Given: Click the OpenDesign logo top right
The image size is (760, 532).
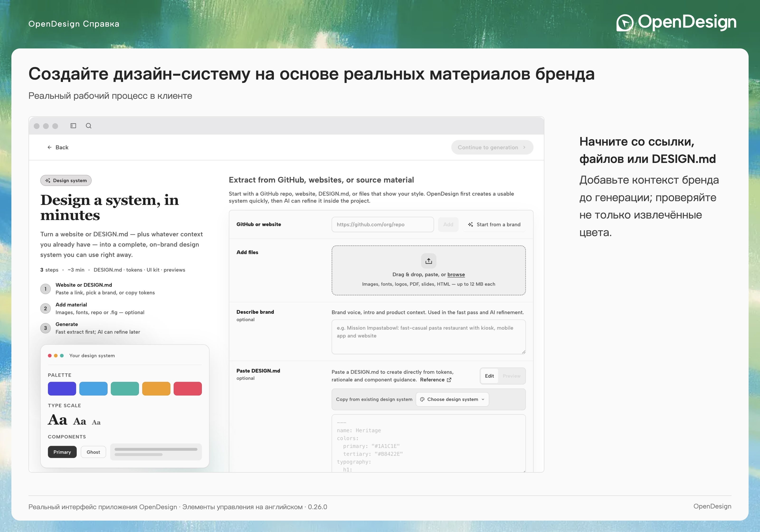Looking at the screenshot, I should (x=676, y=23).
